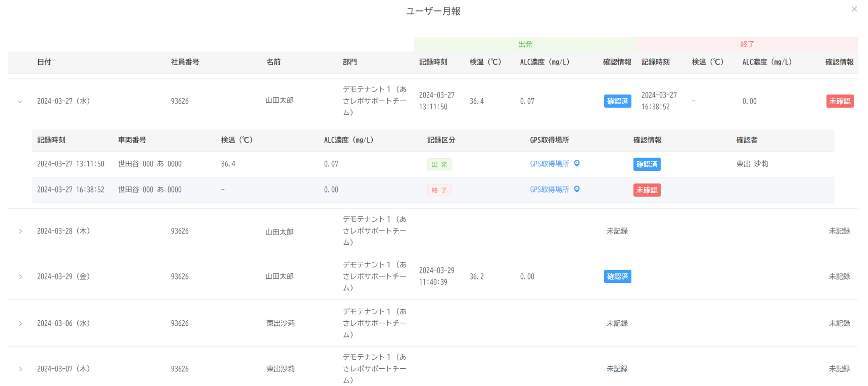
Task: Click 記録区分 header in detail table
Action: click(441, 140)
